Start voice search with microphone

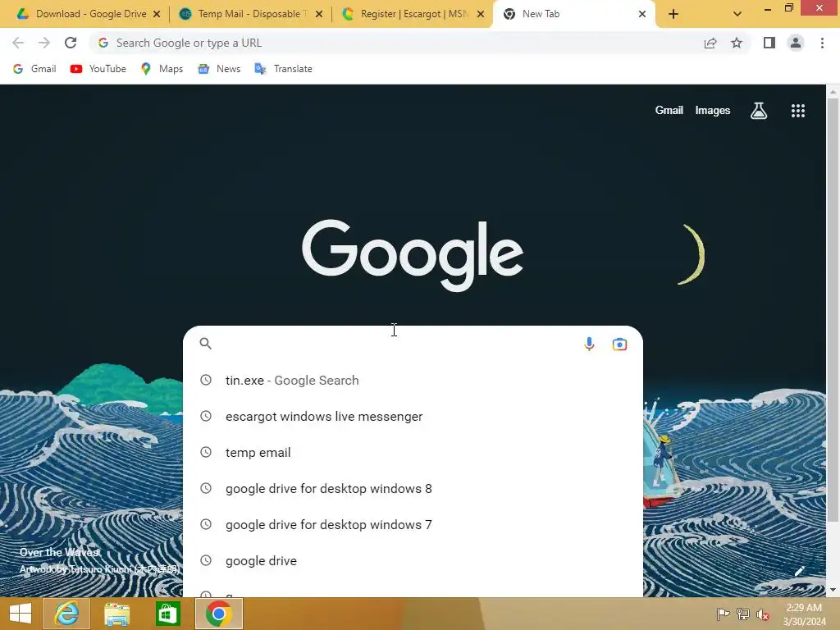coord(589,344)
